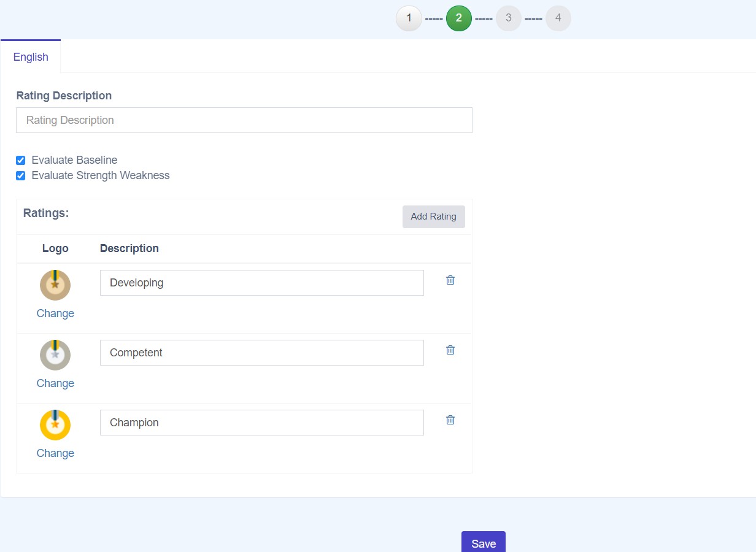Focus the Rating Description input field
This screenshot has height=552, width=756.
coord(244,120)
